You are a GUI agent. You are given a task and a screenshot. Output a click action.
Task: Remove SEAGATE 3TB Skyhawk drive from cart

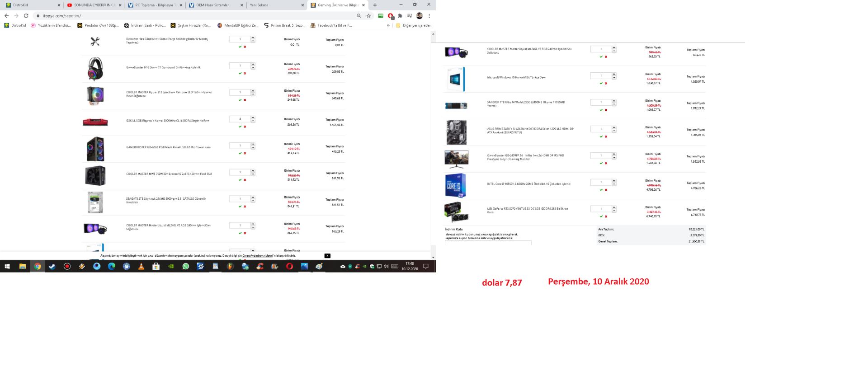pyautogui.click(x=245, y=207)
